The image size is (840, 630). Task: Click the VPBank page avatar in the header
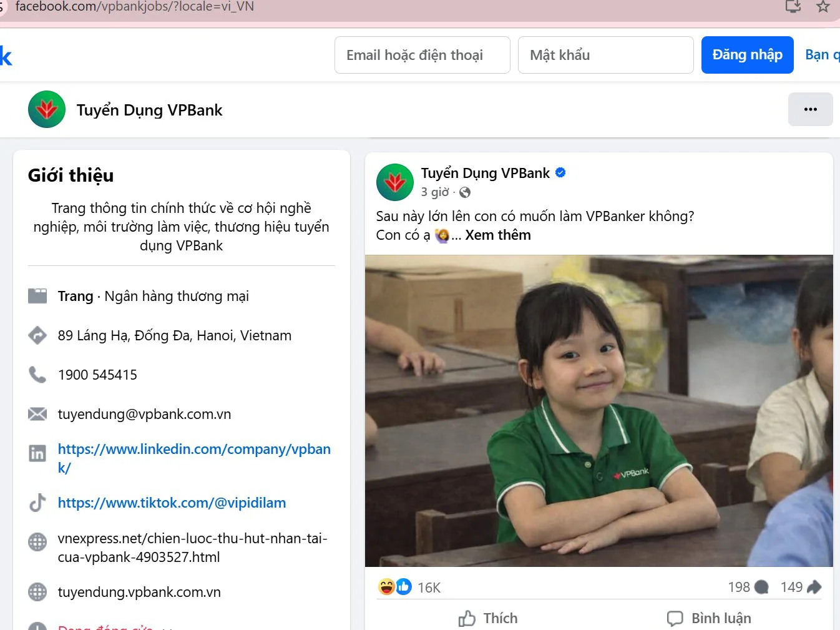[46, 109]
